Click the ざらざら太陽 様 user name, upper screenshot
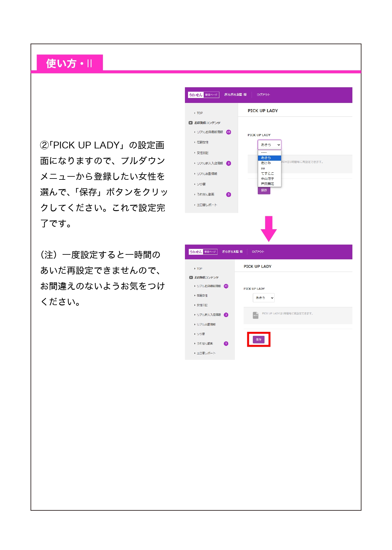The image size is (392, 550). [235, 95]
